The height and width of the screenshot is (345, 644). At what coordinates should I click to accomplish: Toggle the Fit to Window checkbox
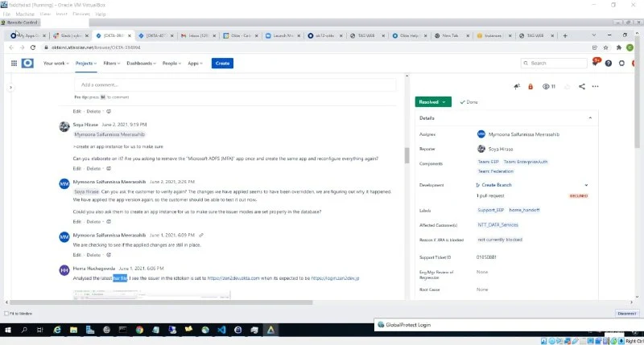[6, 314]
